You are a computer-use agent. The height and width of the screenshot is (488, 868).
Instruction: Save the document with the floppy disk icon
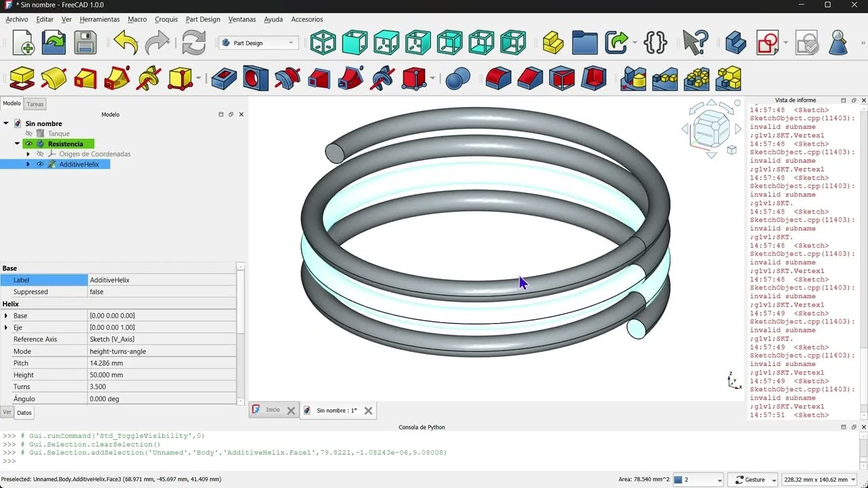tap(85, 43)
